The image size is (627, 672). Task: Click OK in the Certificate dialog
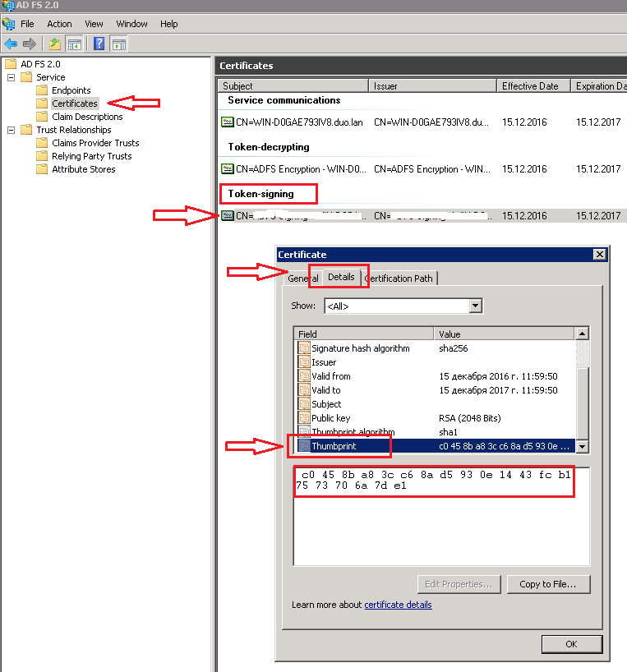click(571, 644)
